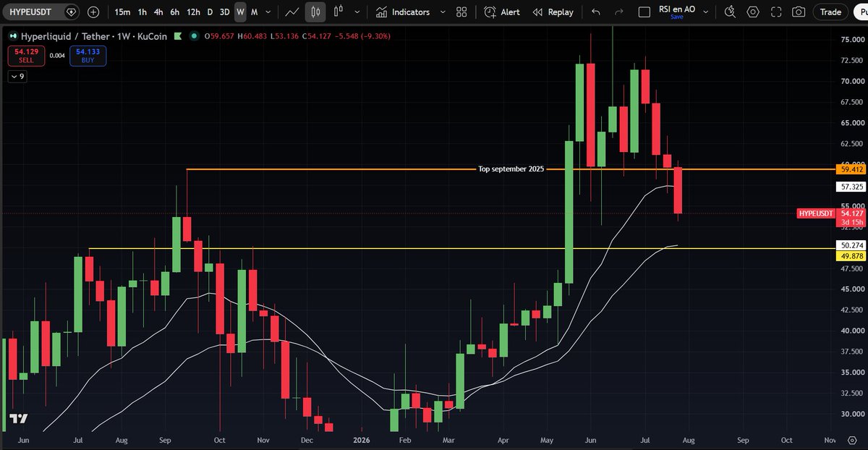Click the orange 59.412 price label
Screen dimensions: 868x450
point(851,169)
